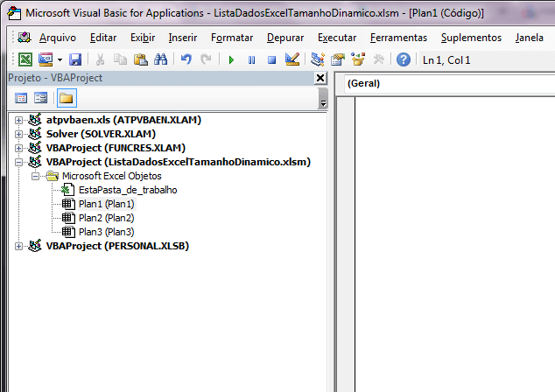Image resolution: width=555 pixels, height=392 pixels.
Task: Open the Arquivo menu
Action: (x=58, y=38)
